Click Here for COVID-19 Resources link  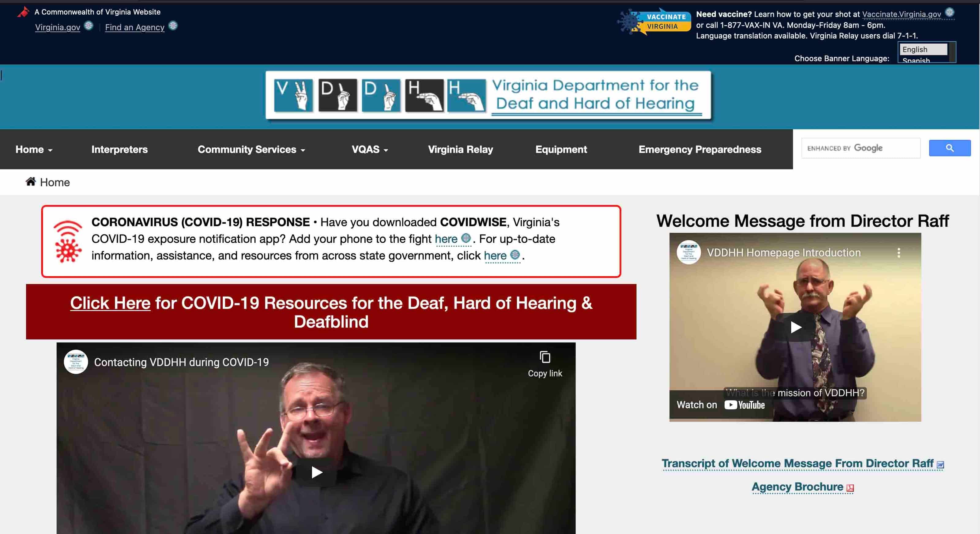click(x=110, y=303)
